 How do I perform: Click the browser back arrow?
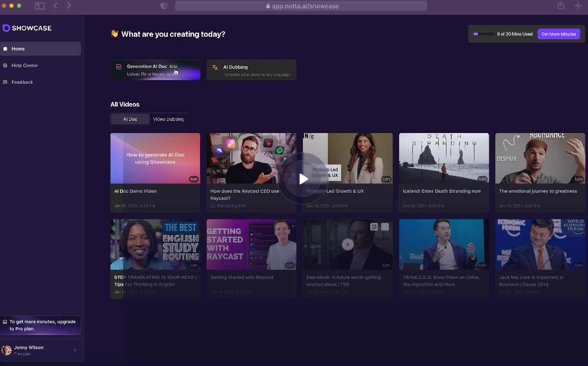[x=55, y=6]
